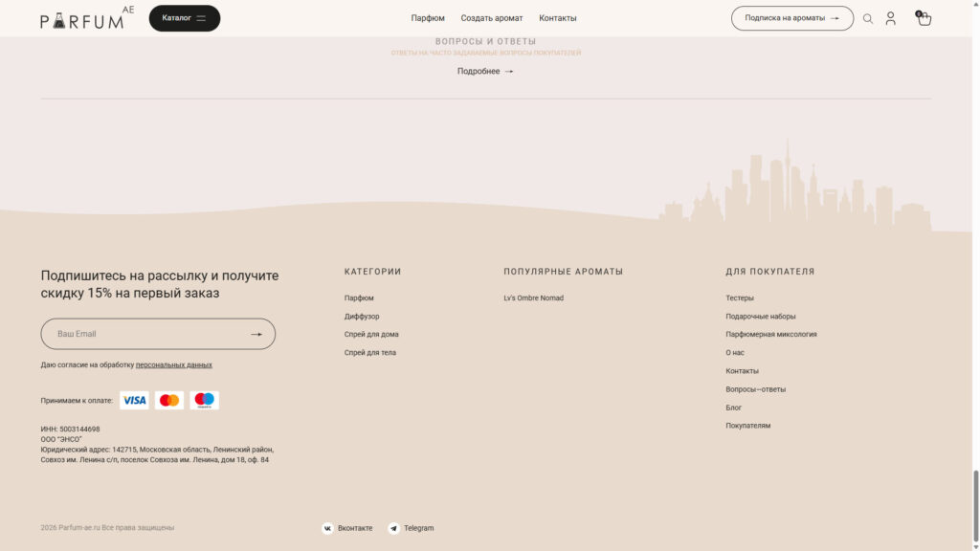The height and width of the screenshot is (551, 980).
Task: Open the user account icon
Action: [890, 18]
